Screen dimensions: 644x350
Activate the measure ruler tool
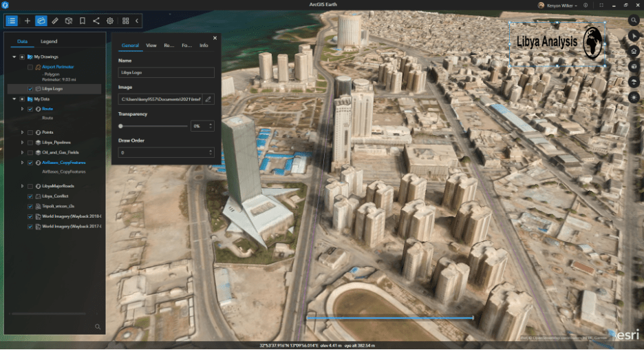[55, 21]
